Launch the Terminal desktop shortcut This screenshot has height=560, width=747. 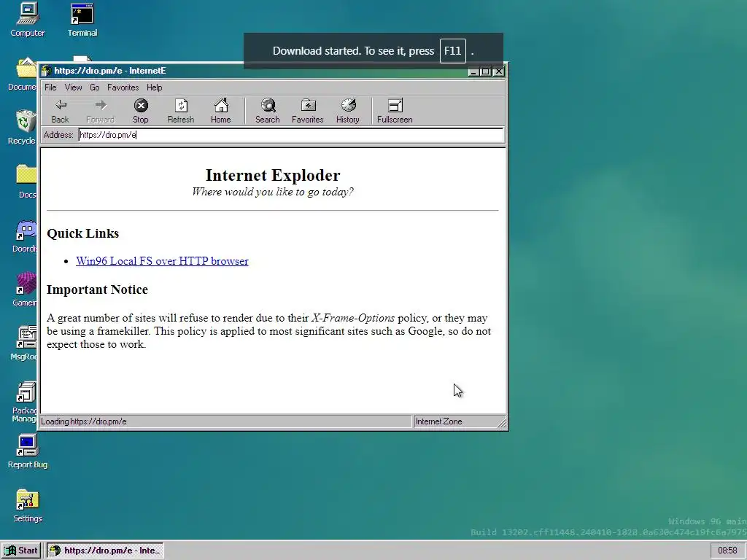click(x=82, y=20)
